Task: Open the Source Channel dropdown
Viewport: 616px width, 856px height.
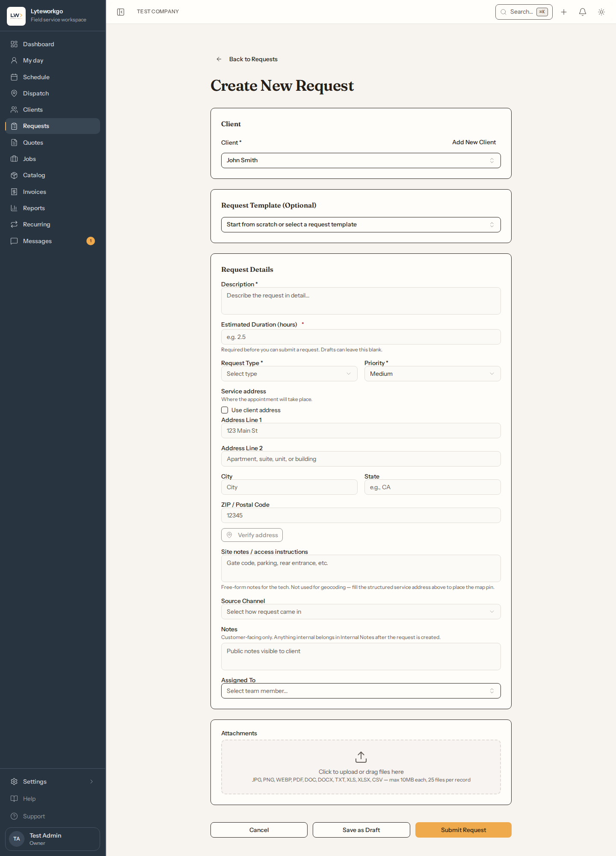Action: (x=361, y=612)
